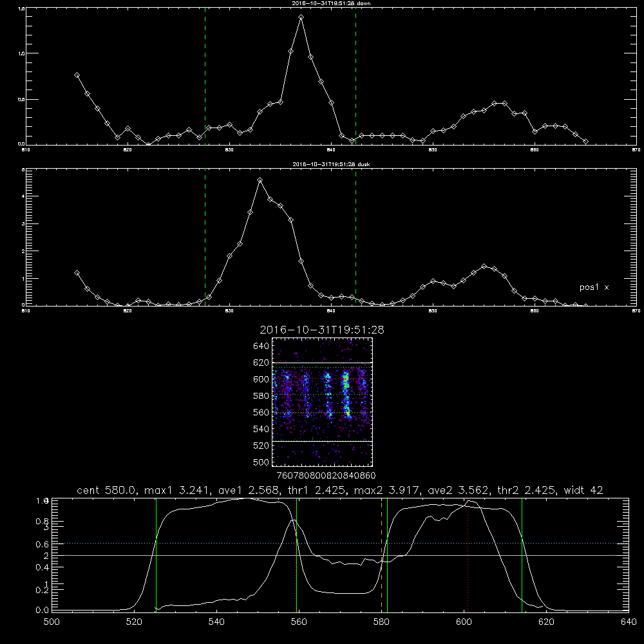Click heatmap y-axis label '520'
Image resolution: width=644 pixels, height=644 pixels.
pos(261,446)
